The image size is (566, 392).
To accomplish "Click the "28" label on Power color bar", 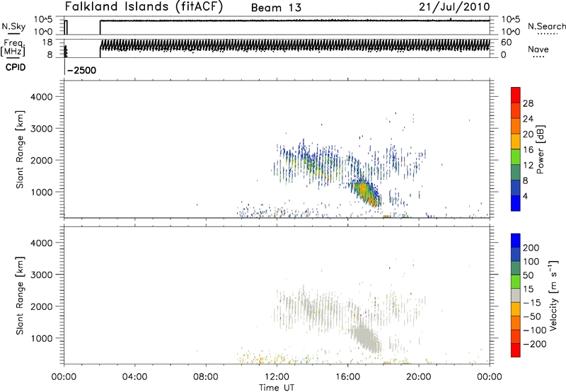I will pyautogui.click(x=528, y=103).
